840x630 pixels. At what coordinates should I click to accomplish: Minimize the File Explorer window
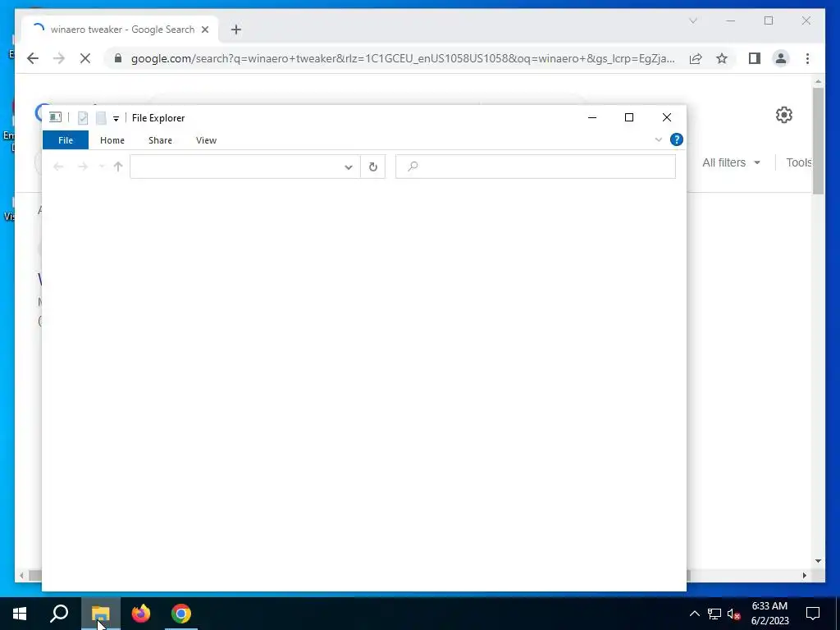[x=592, y=117]
